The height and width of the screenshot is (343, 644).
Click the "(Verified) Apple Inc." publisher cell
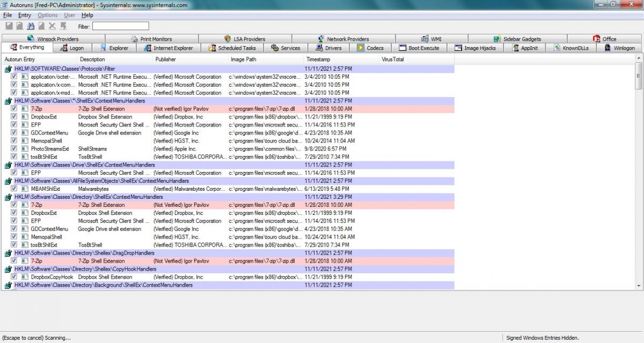(x=175, y=149)
